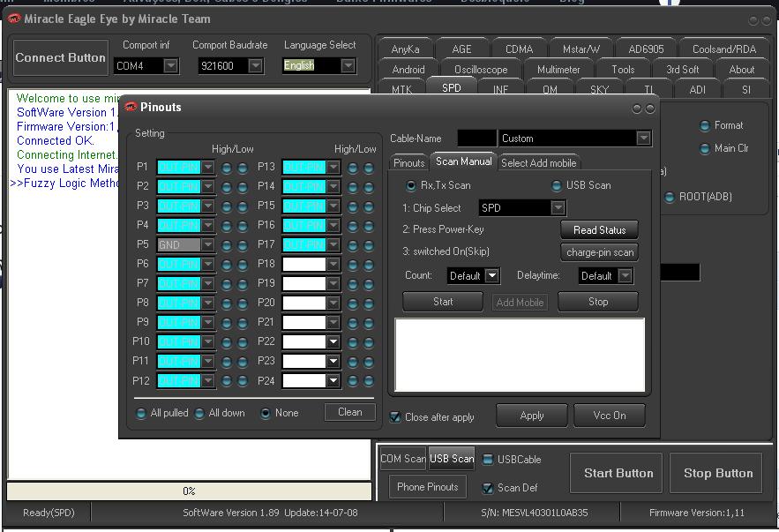Open the Delaytime Default dropdown

point(625,275)
